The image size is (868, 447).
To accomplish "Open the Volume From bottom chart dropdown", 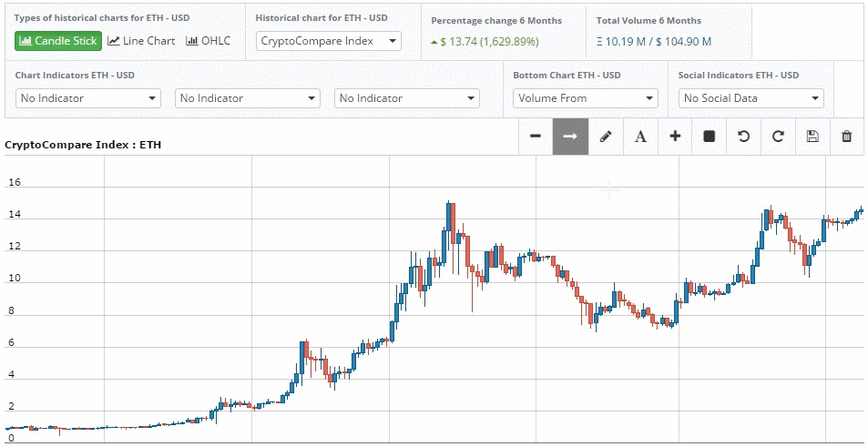I will point(586,98).
